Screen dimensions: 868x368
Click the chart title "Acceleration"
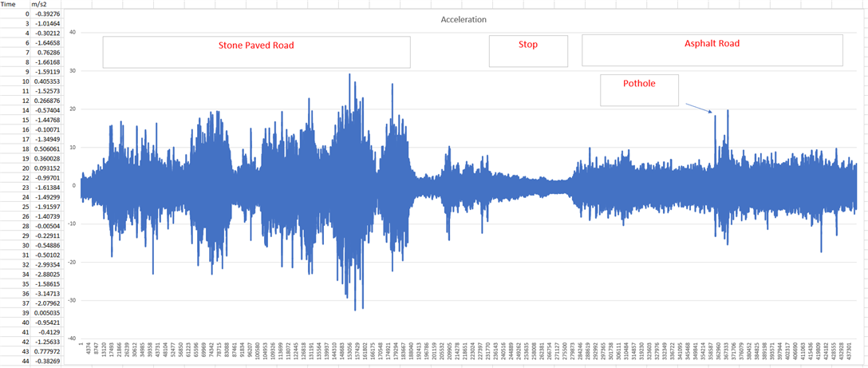[464, 19]
